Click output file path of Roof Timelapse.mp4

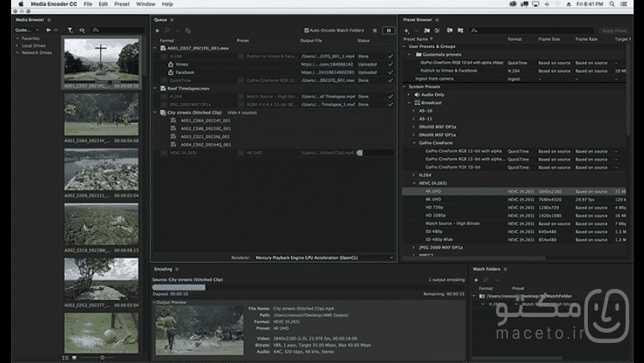pyautogui.click(x=327, y=96)
